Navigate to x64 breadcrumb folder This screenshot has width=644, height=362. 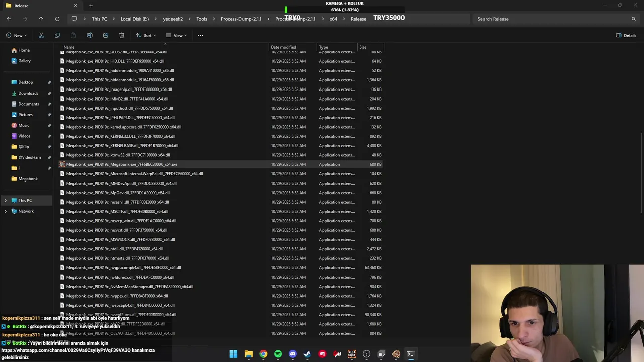coord(333,19)
